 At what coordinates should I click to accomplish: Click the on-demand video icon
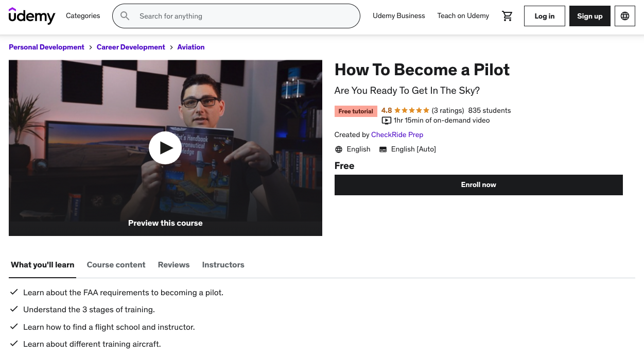coord(387,121)
